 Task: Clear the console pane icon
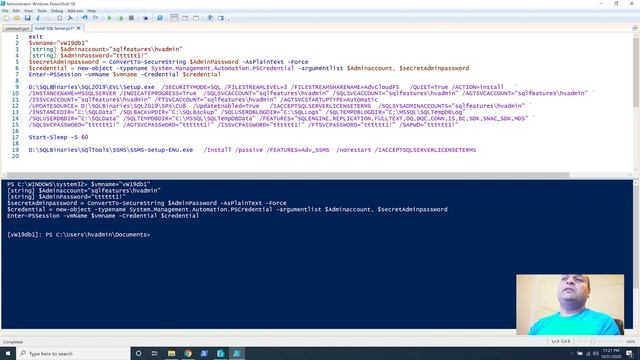(70, 18)
